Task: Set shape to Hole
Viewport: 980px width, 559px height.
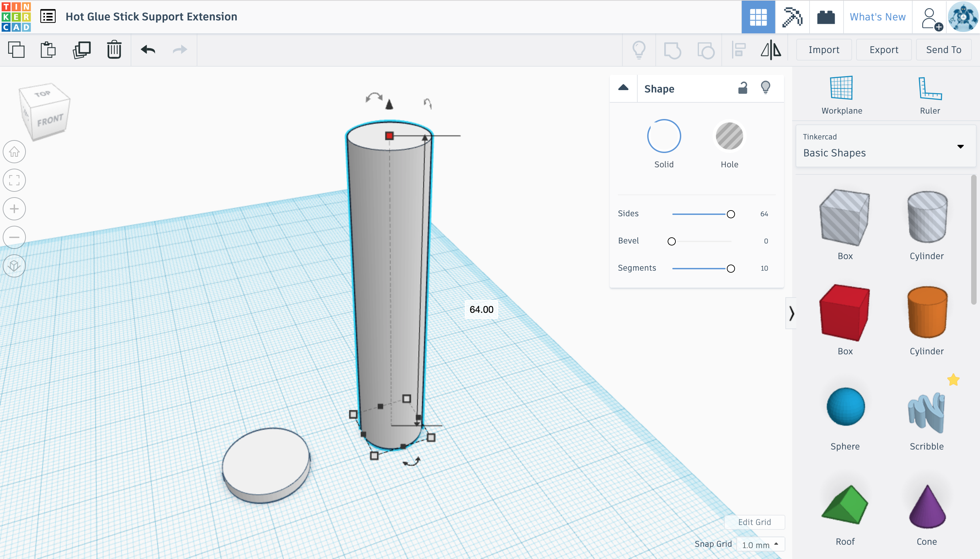Action: tap(729, 136)
